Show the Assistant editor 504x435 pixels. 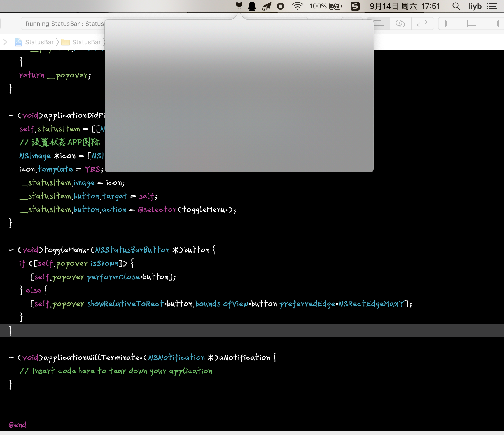coord(400,24)
